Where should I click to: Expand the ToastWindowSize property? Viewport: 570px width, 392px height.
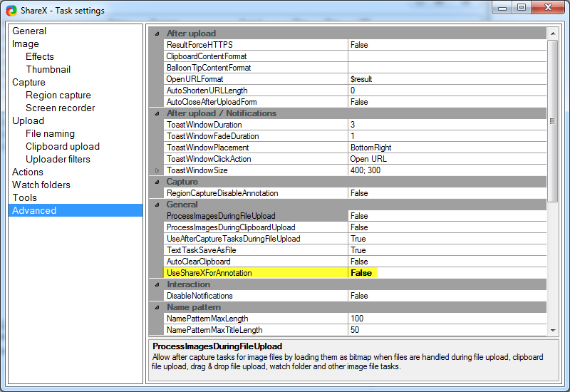click(157, 170)
